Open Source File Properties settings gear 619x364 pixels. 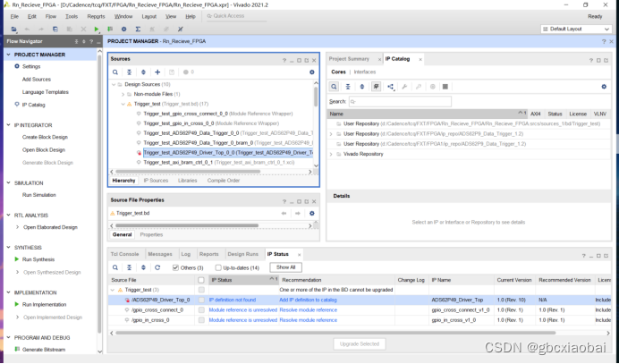click(312, 213)
